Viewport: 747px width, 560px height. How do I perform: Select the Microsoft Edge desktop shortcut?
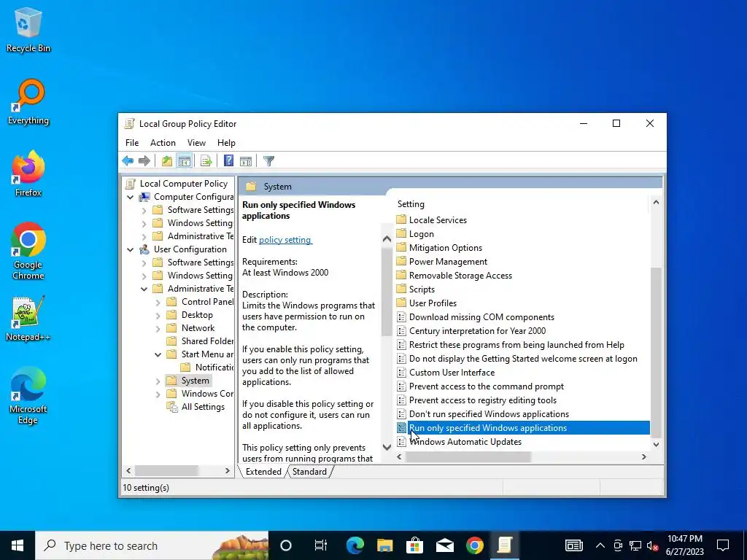click(28, 395)
